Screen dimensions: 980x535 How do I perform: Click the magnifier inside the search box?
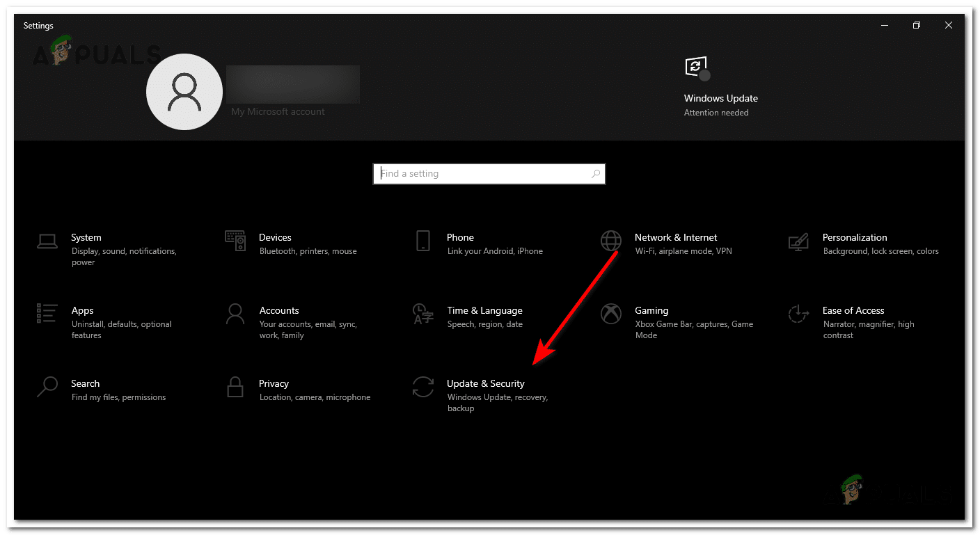point(595,173)
